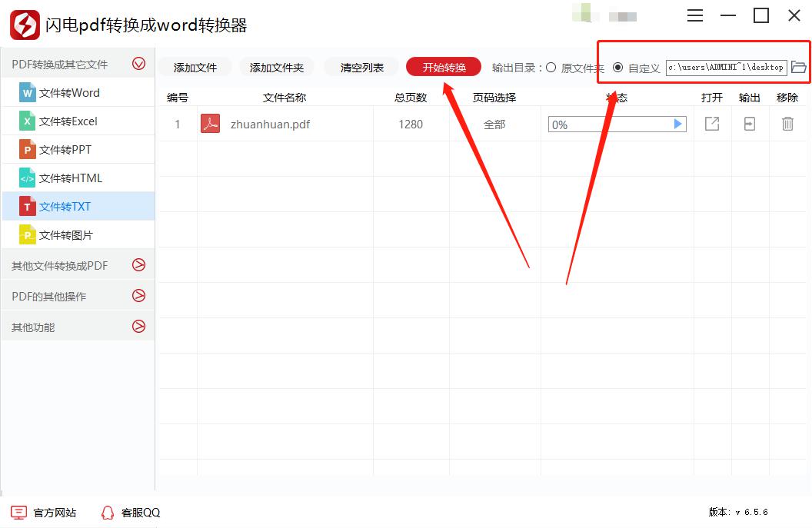Select the 文件转HTML conversion tool

pyautogui.click(x=69, y=178)
